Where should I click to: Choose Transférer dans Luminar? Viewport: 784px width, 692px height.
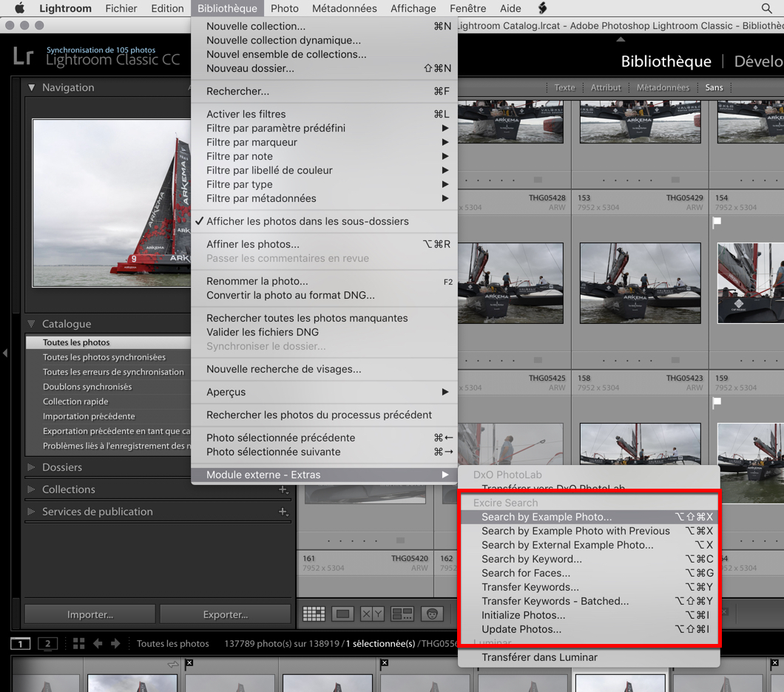[589, 657]
